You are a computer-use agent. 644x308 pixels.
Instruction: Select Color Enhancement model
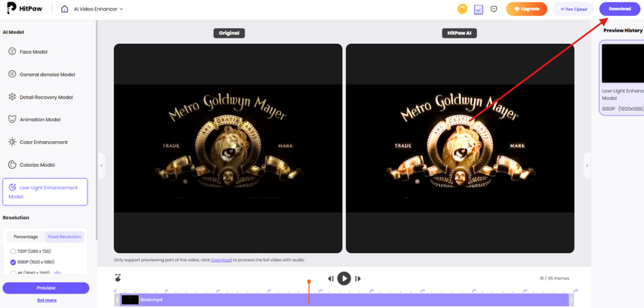click(x=44, y=142)
